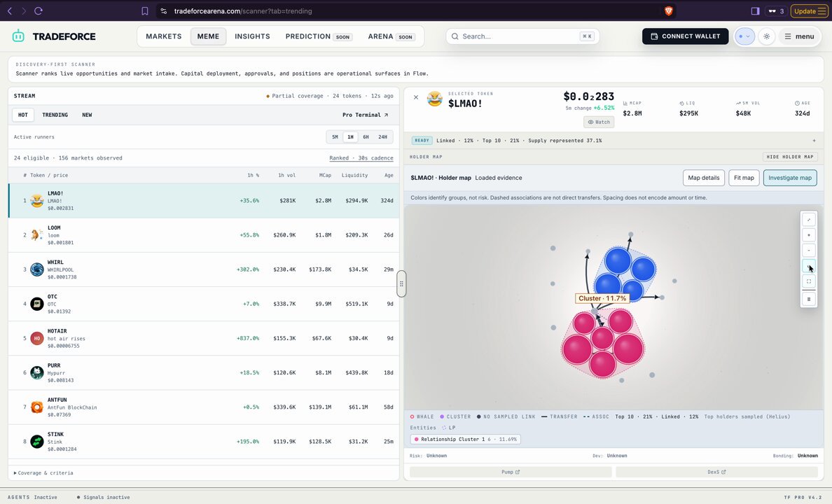Click the LP entity legend item
This screenshot has height=504, width=832.
click(450, 428)
